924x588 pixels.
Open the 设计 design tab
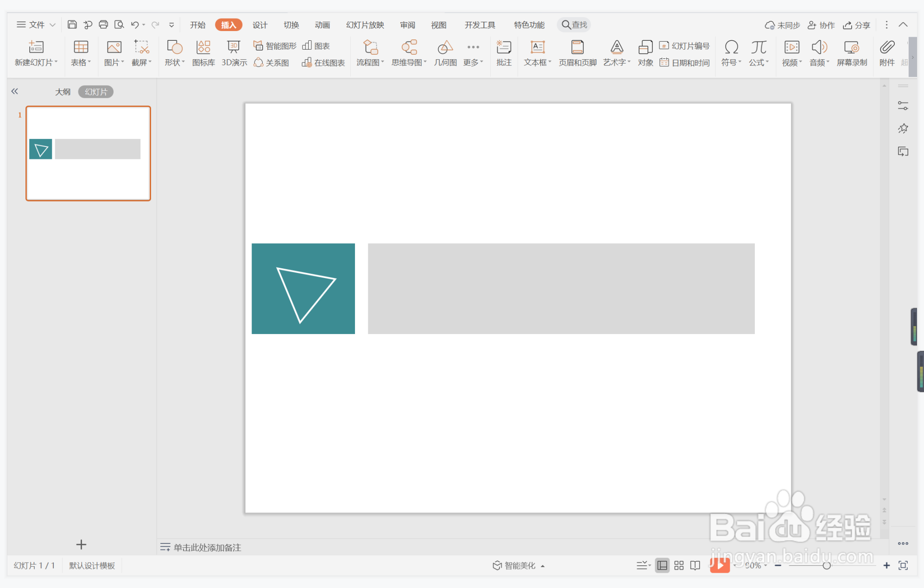click(x=259, y=25)
